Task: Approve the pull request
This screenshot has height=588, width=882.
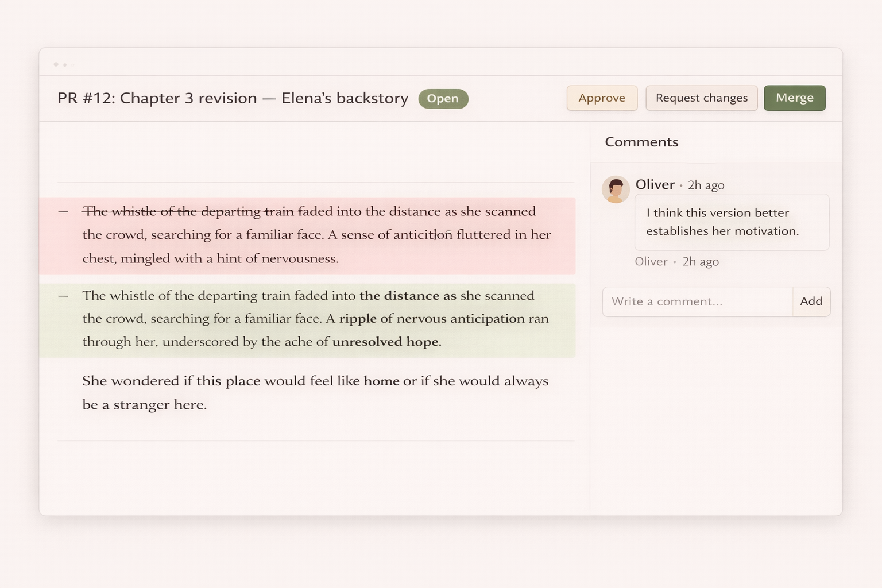Action: pos(601,98)
